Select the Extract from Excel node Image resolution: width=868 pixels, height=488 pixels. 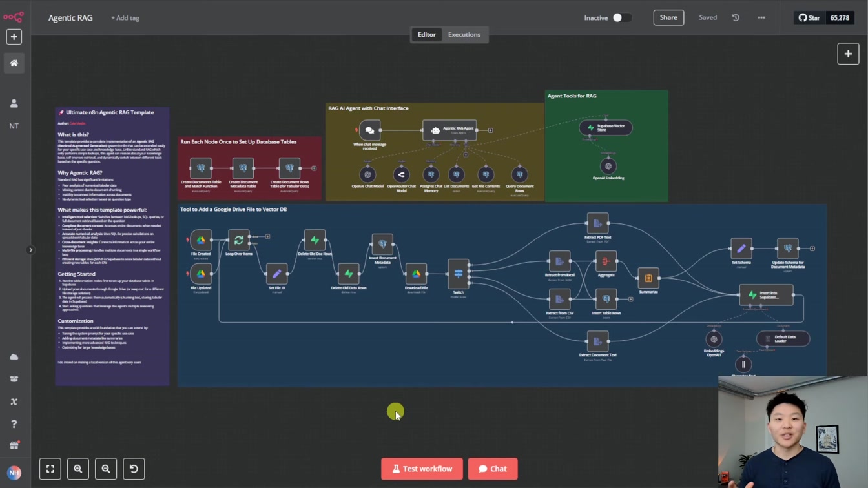tap(559, 261)
